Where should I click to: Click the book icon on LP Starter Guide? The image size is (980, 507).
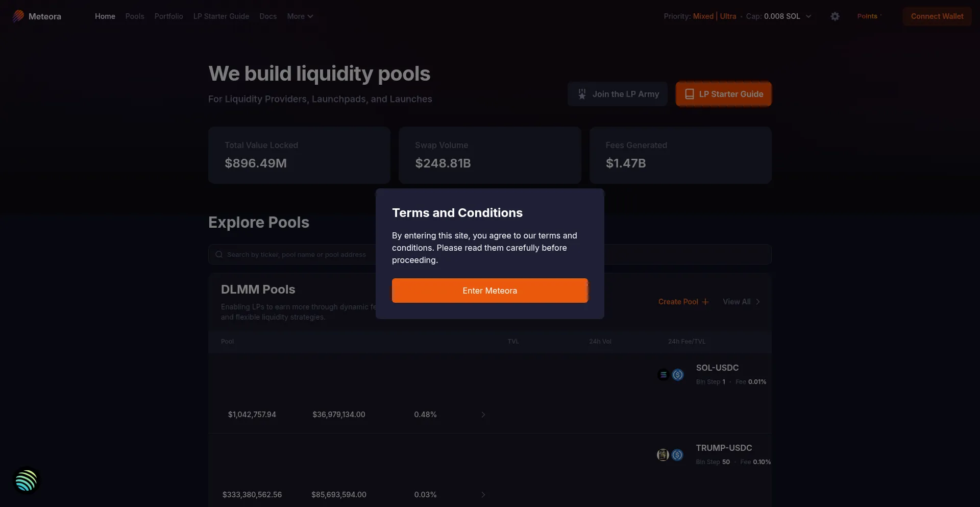690,94
